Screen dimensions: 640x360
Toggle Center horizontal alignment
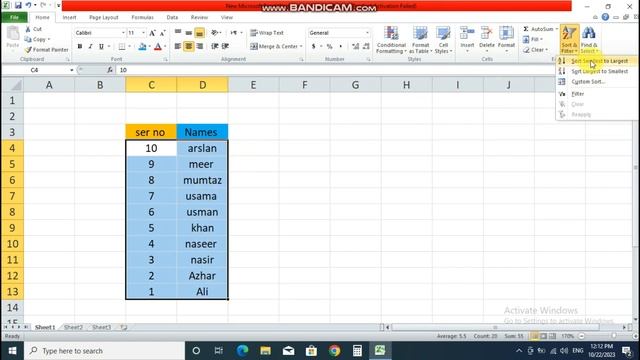(x=189, y=47)
